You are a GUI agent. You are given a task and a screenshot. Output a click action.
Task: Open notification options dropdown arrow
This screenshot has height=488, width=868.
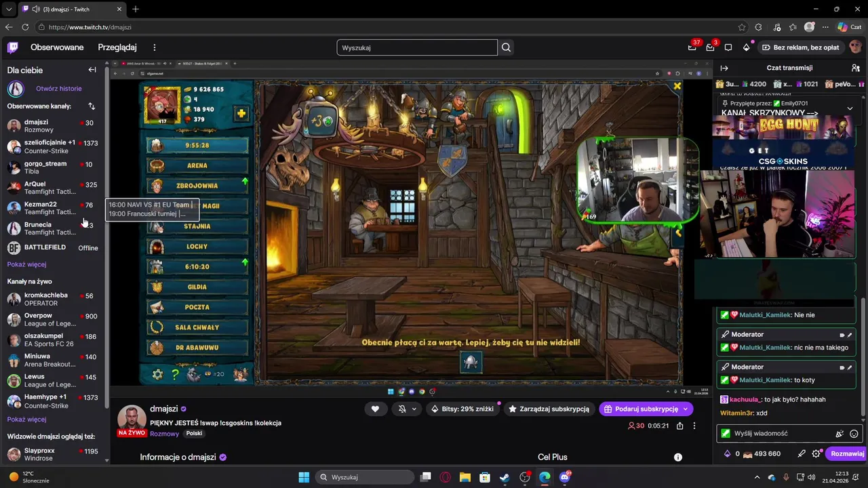pos(414,409)
